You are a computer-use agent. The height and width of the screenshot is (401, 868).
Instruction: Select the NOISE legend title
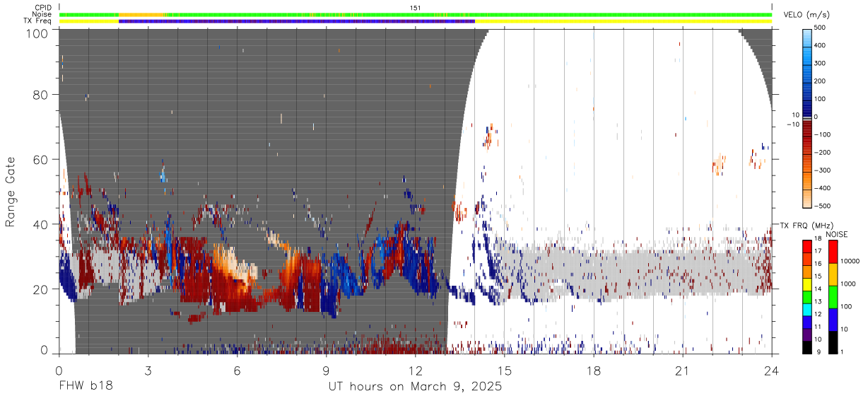click(836, 233)
